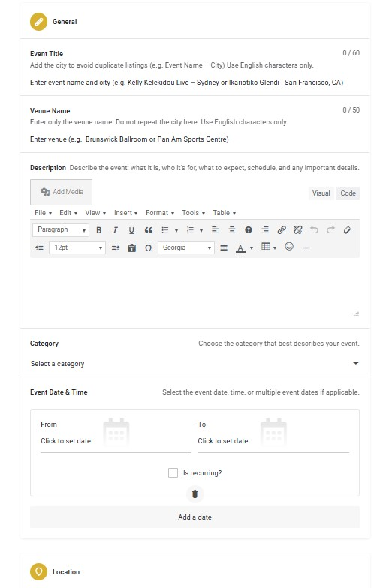This screenshot has height=588, width=386.
Task: Increase indent of the paragraph
Action: pyautogui.click(x=116, y=247)
